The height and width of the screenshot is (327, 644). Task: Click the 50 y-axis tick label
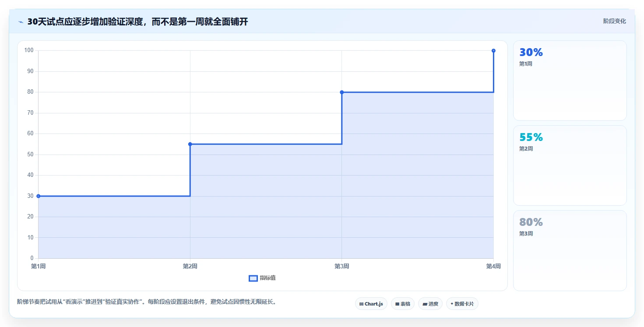(x=30, y=155)
